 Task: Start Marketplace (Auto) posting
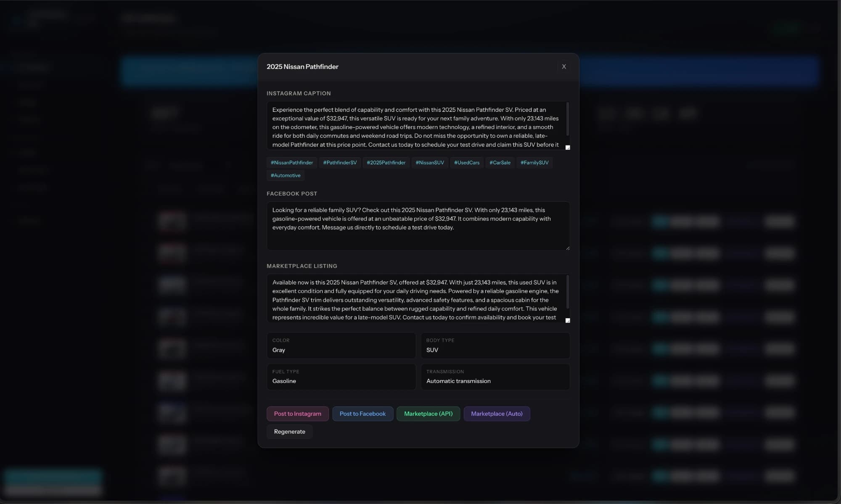tap(497, 414)
